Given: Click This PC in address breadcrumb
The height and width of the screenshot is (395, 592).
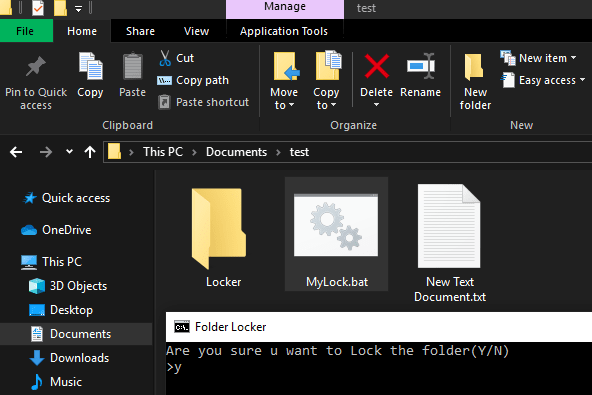Looking at the screenshot, I should click(163, 152).
